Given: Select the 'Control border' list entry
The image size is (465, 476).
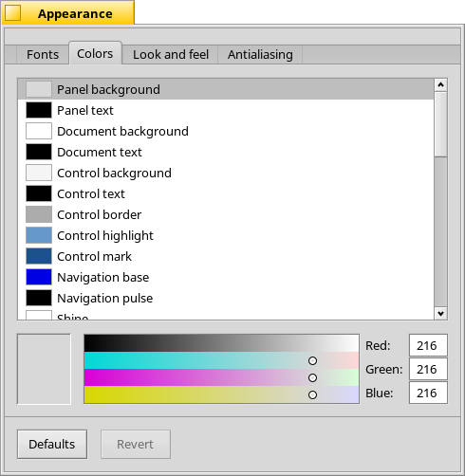Looking at the screenshot, I should click(226, 214).
